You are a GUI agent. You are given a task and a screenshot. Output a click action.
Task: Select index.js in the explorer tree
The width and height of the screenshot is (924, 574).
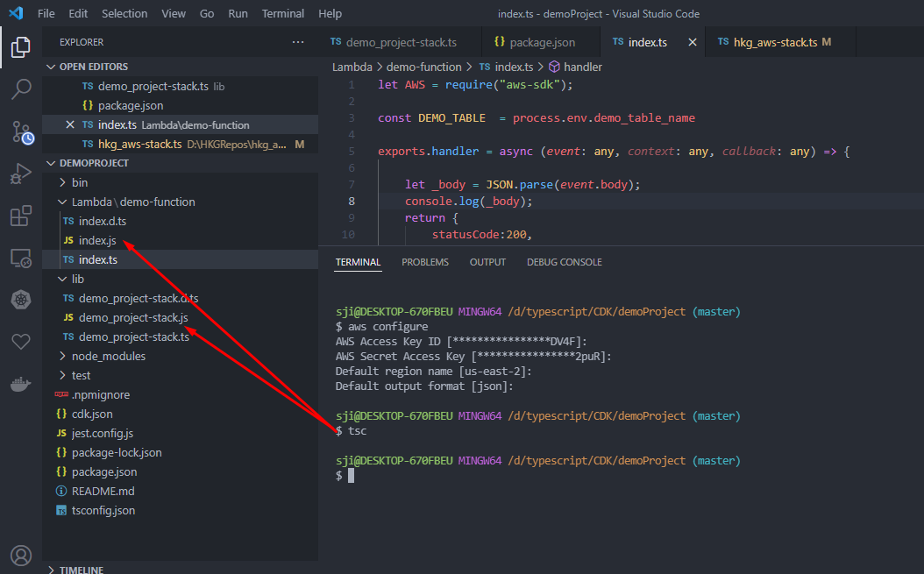tap(97, 239)
